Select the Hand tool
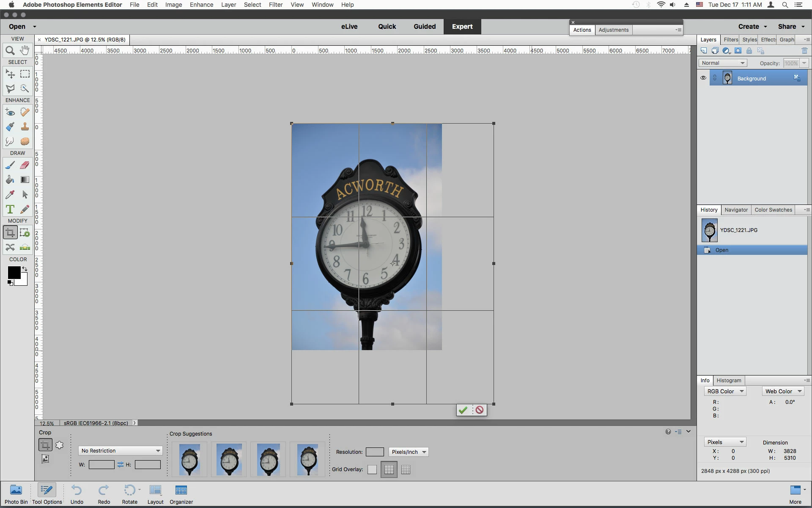This screenshot has width=812, height=508. pyautogui.click(x=25, y=50)
